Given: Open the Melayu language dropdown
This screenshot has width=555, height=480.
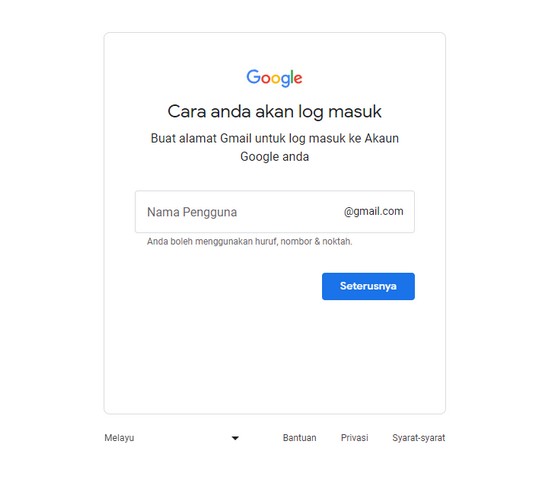Looking at the screenshot, I should click(x=172, y=438).
